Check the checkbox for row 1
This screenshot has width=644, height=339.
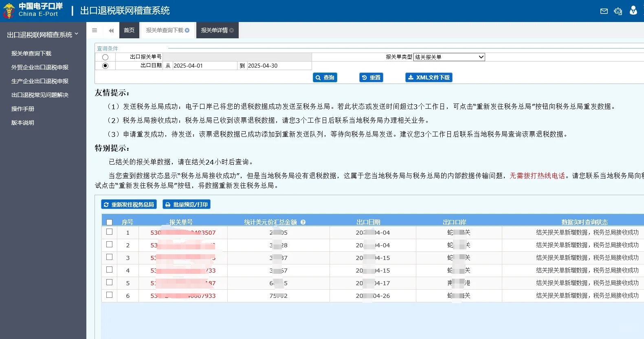pos(109,232)
